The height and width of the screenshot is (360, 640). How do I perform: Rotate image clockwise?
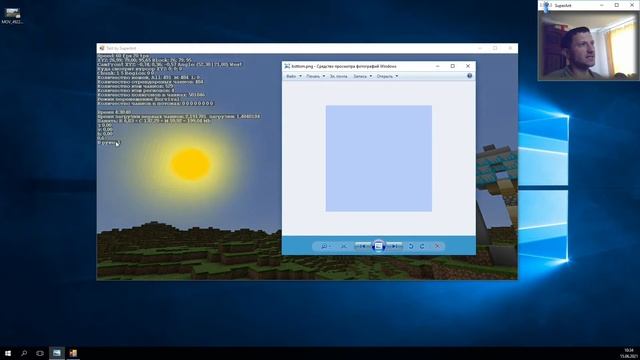pos(422,246)
